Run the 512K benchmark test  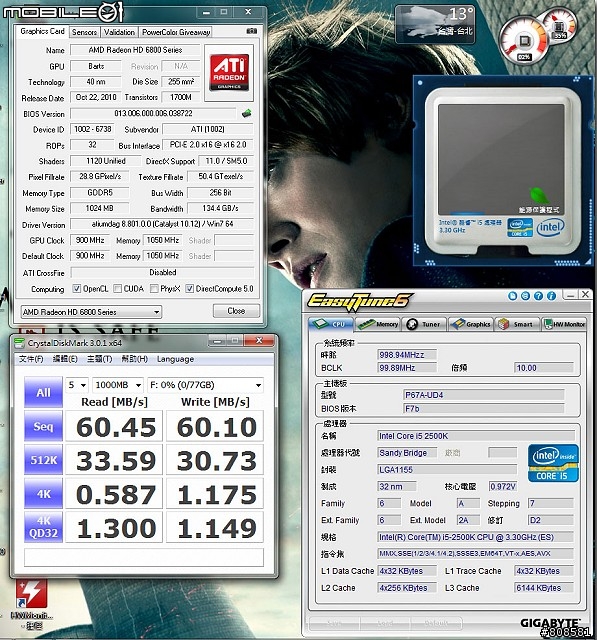coord(43,460)
